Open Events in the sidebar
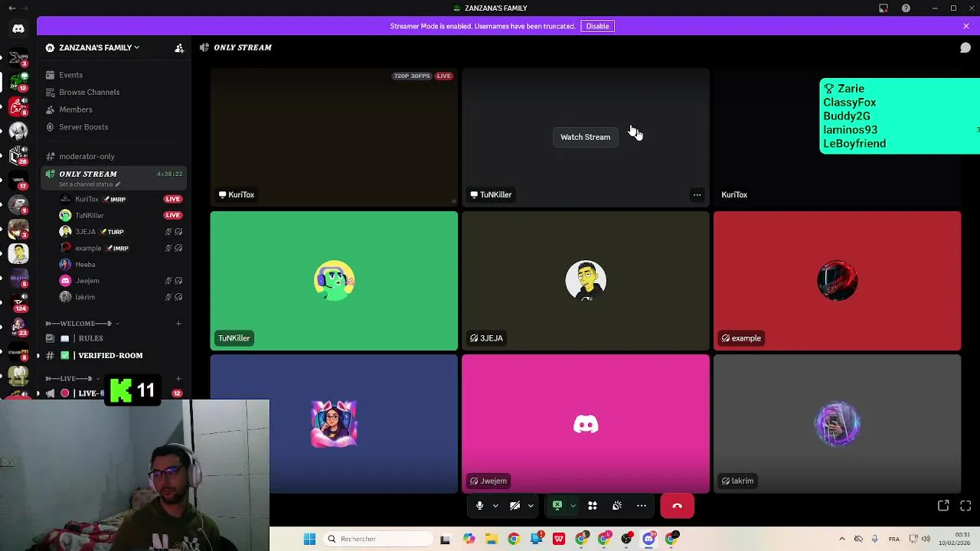This screenshot has height=551, width=980. click(70, 75)
